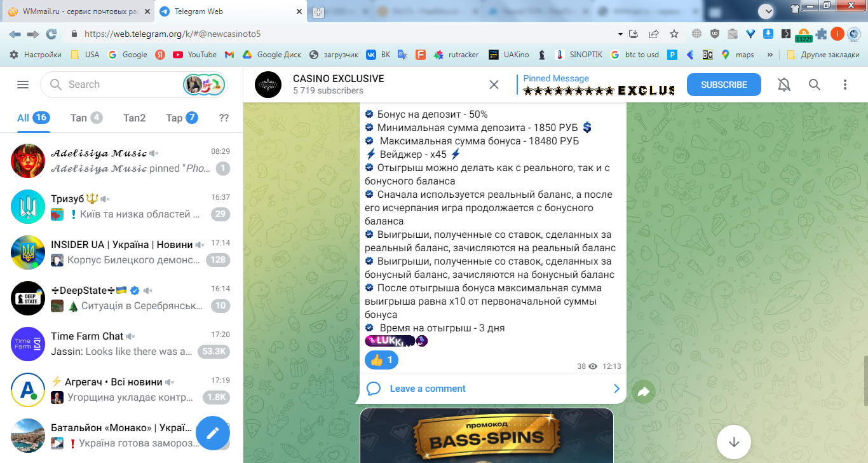Open the Настройки bookmark
Screen dimensions: 868x463
[x=36, y=55]
